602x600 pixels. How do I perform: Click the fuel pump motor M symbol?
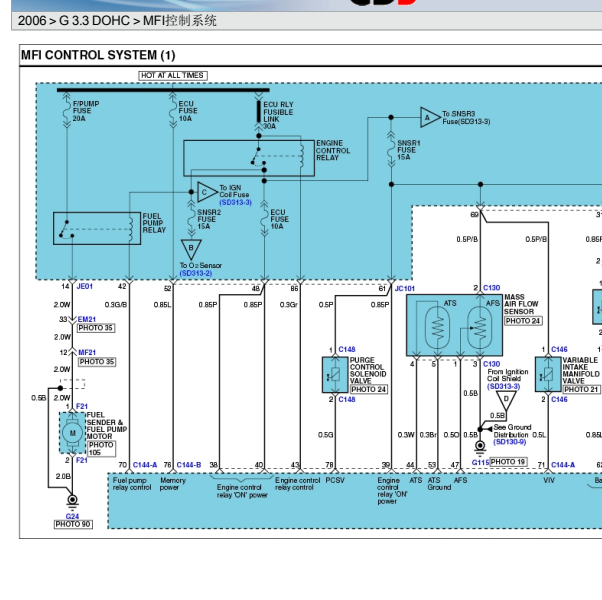coord(73,433)
